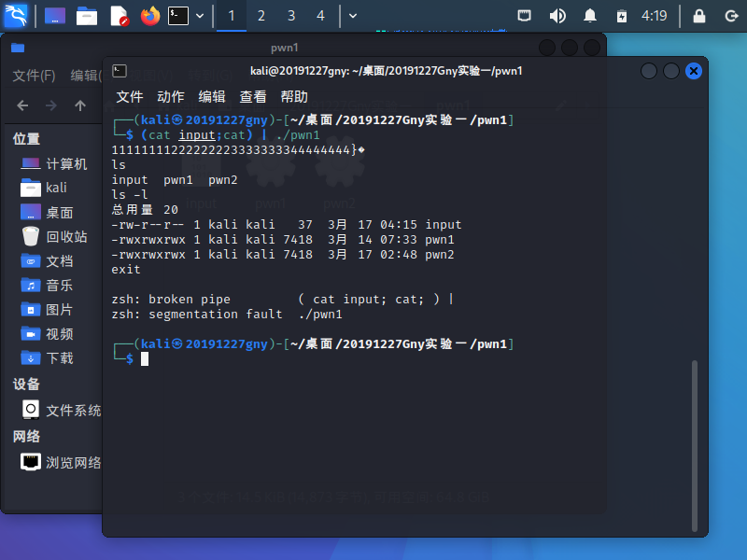The image size is (747, 560).
Task: Switch to workspace 4
Action: tap(320, 16)
